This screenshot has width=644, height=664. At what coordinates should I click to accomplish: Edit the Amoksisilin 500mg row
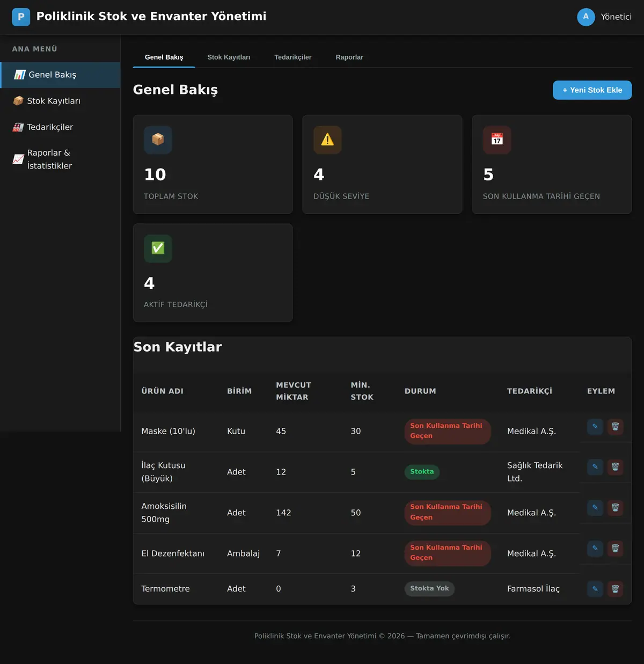(595, 508)
